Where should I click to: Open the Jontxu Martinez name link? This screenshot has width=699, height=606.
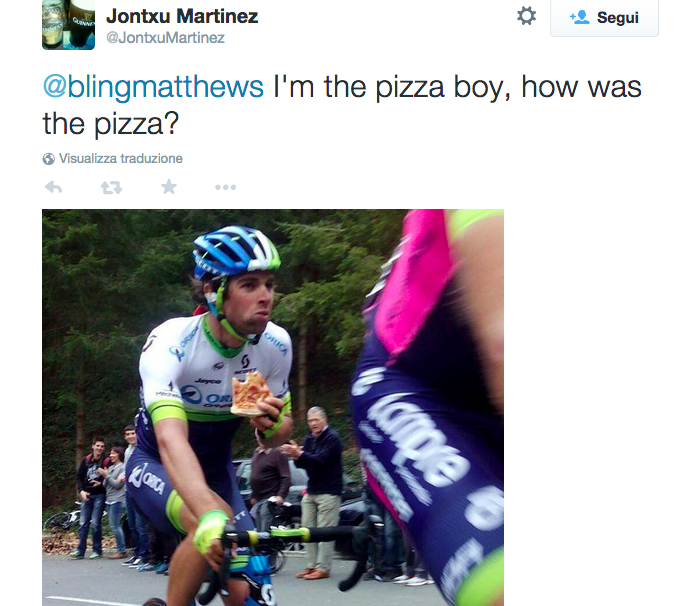pyautogui.click(x=181, y=16)
